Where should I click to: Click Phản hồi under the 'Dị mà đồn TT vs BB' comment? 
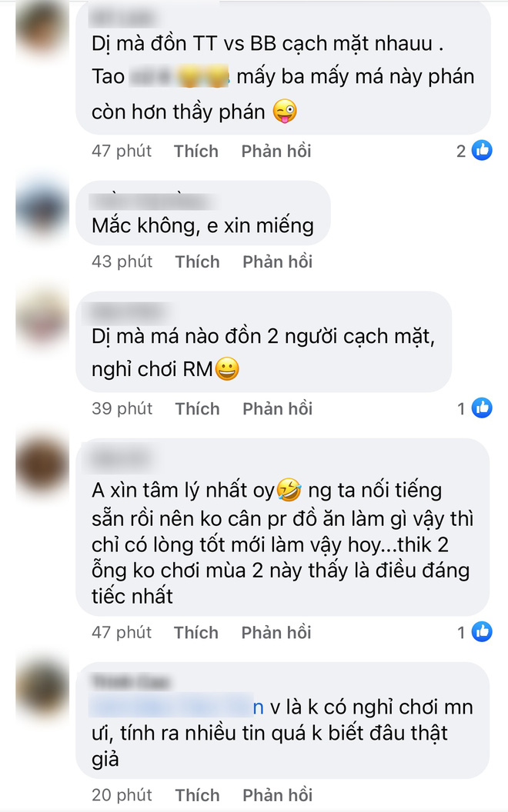(276, 151)
